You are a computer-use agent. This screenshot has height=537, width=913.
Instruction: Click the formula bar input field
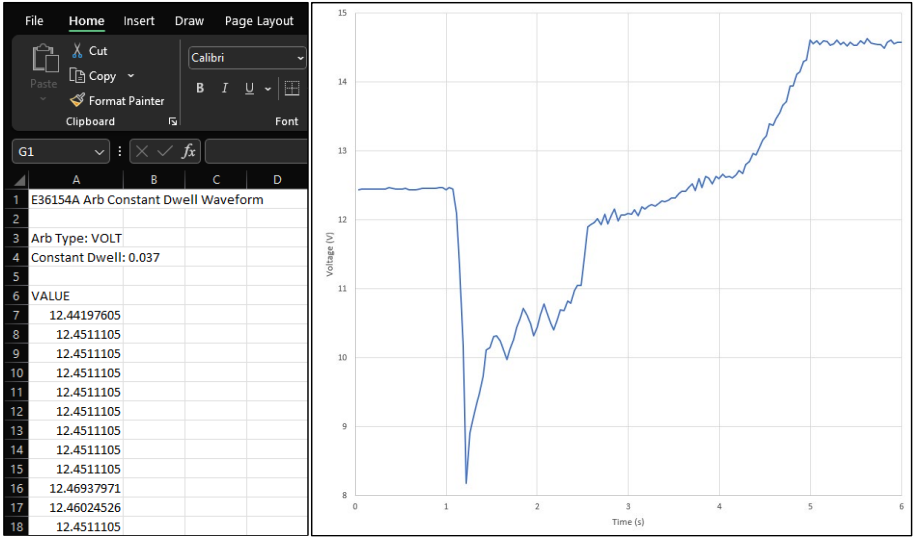click(256, 152)
